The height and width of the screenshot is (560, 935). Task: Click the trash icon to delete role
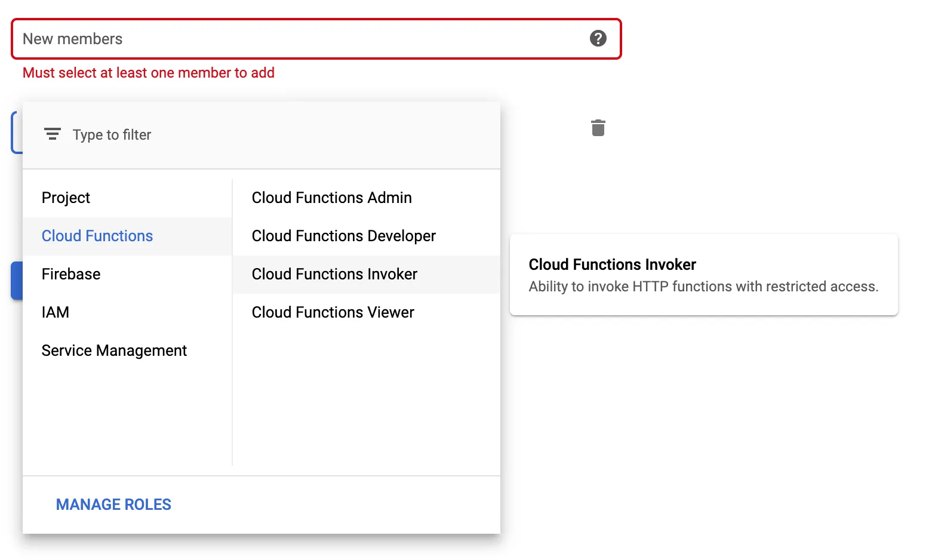pos(598,128)
